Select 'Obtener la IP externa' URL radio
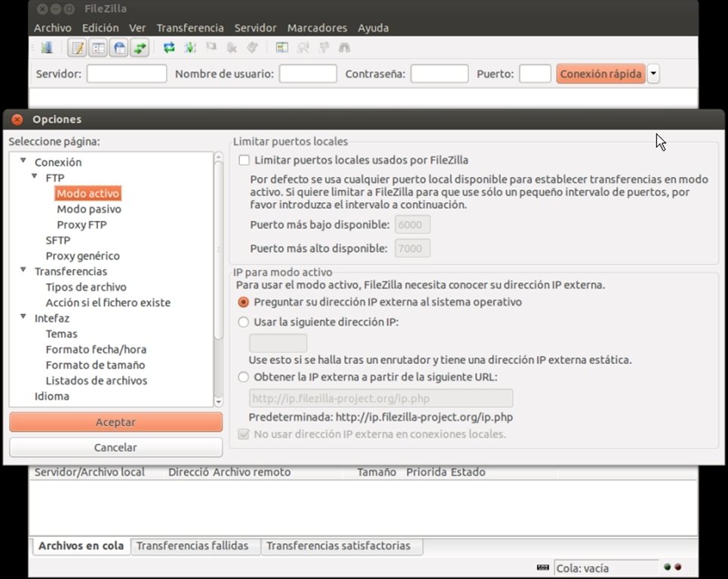728x579 pixels. 243,377
